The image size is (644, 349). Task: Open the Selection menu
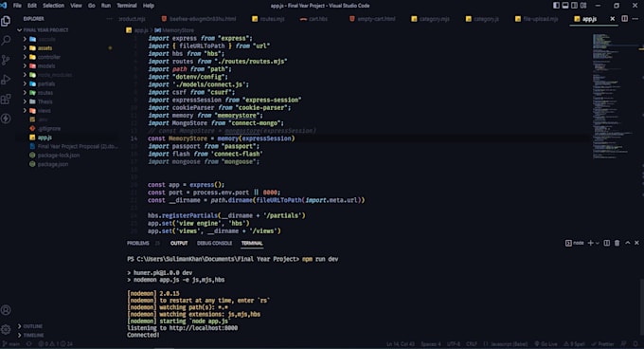[x=53, y=6]
